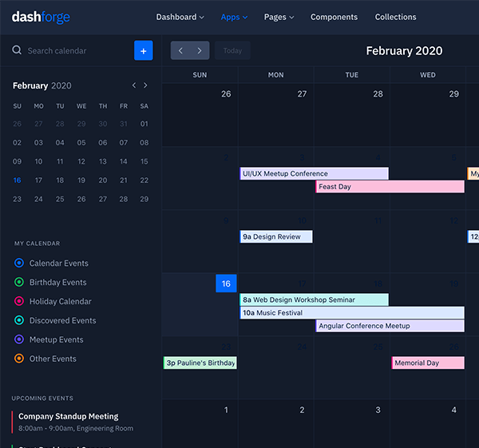Expand the Apps dropdown menu
This screenshot has height=448, width=479.
click(234, 17)
